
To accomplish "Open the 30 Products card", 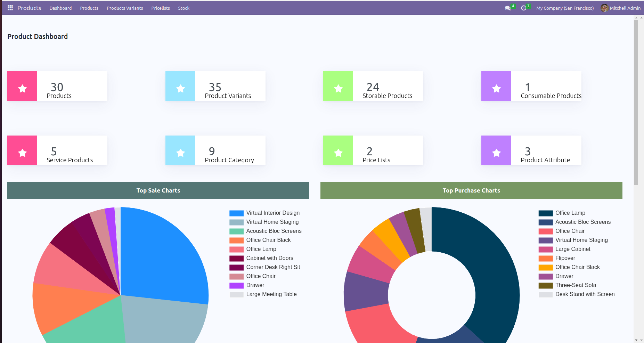I will tap(57, 86).
